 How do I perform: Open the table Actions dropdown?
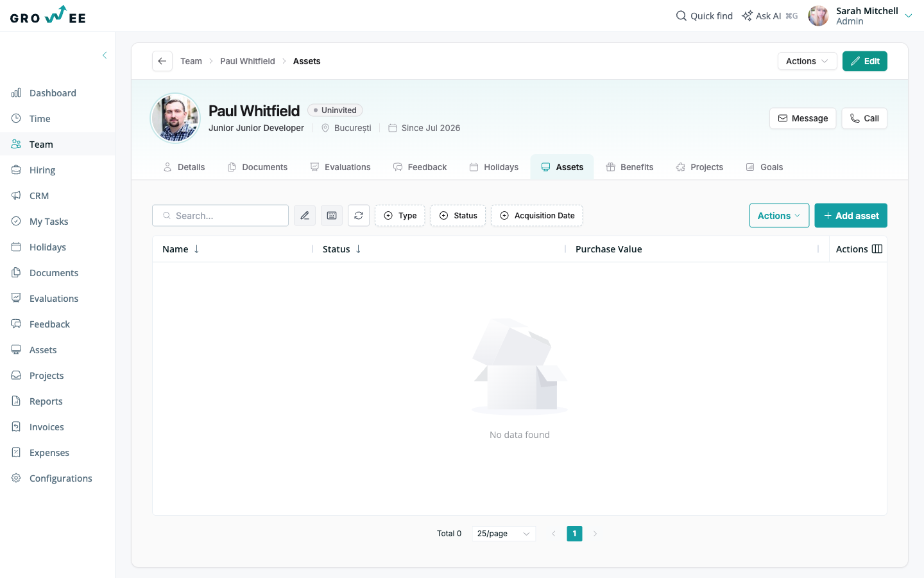(779, 216)
